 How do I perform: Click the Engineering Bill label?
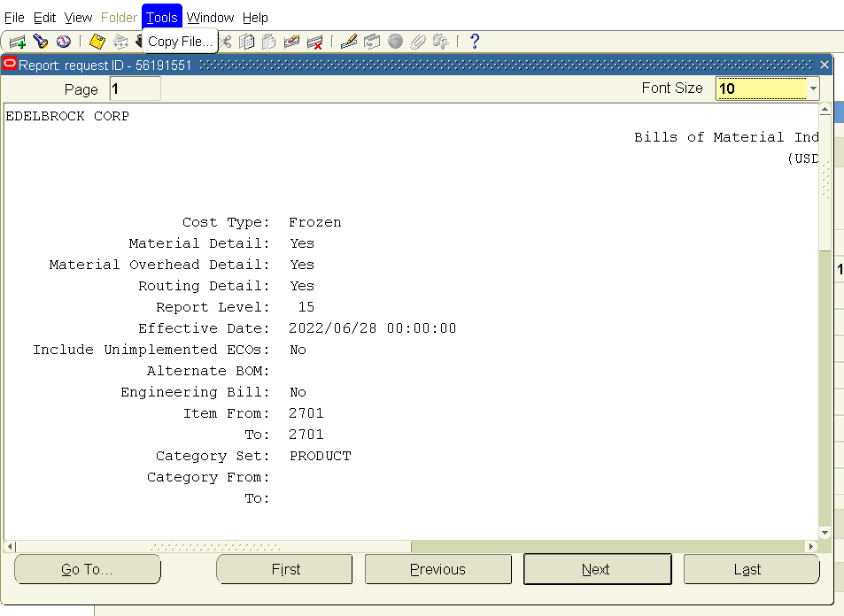coord(195,392)
